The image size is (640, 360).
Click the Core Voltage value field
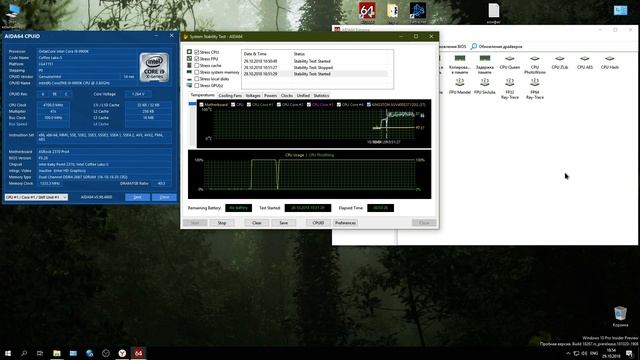pyautogui.click(x=138, y=94)
